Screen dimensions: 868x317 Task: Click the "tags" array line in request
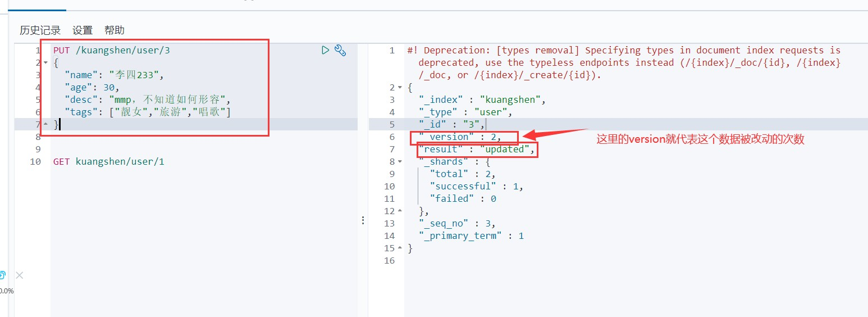tap(148, 112)
